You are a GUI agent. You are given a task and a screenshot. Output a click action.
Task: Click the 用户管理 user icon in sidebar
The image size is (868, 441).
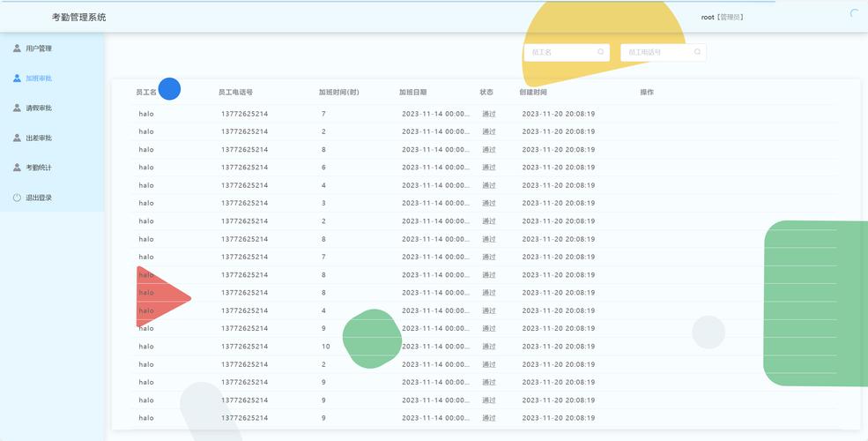pos(17,49)
